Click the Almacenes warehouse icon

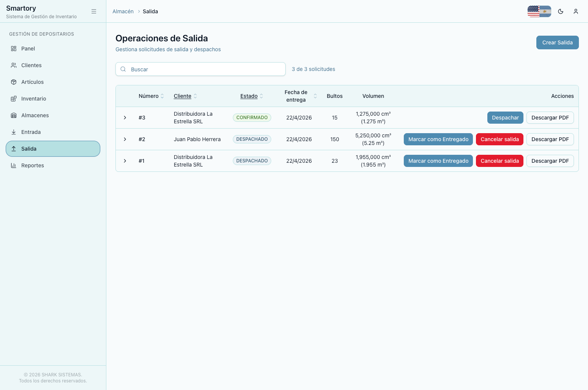point(14,115)
